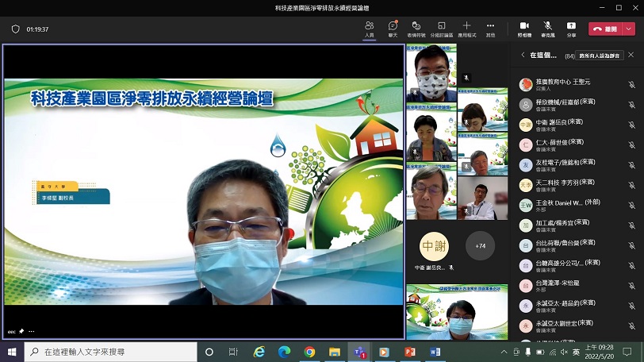Expand the dropdown arrow beside Leave button
The width and height of the screenshot is (644, 362).
click(x=629, y=29)
